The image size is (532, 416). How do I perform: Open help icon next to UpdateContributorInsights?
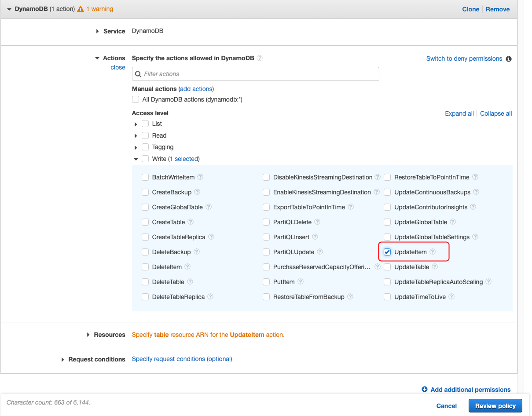point(473,207)
